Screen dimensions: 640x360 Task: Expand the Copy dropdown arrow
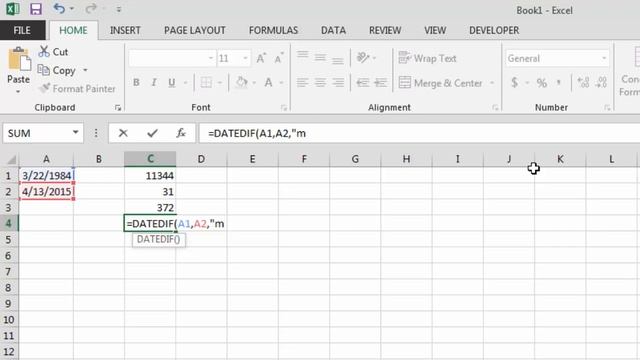[85, 70]
